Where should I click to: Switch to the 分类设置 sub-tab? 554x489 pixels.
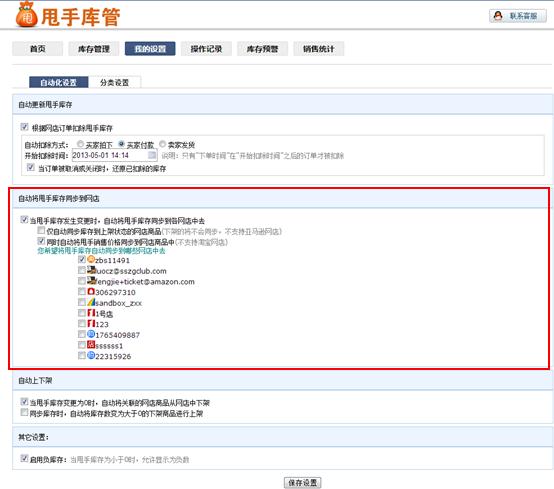pos(114,82)
